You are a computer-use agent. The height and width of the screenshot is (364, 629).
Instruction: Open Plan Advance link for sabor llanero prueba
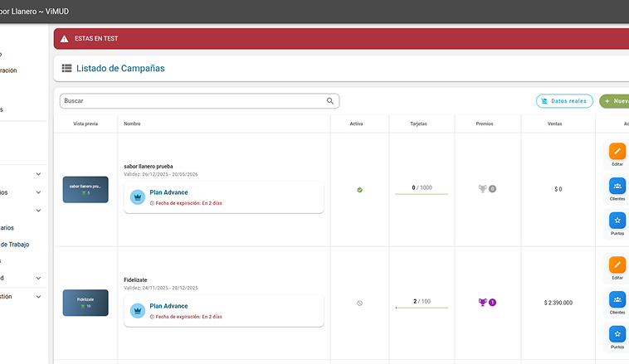point(168,192)
